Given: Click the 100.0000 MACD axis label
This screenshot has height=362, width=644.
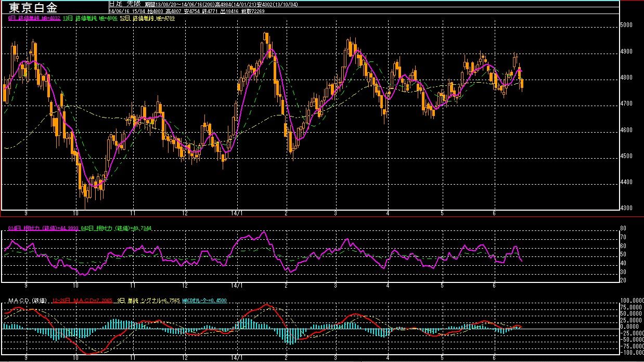Looking at the screenshot, I should 632,301.
